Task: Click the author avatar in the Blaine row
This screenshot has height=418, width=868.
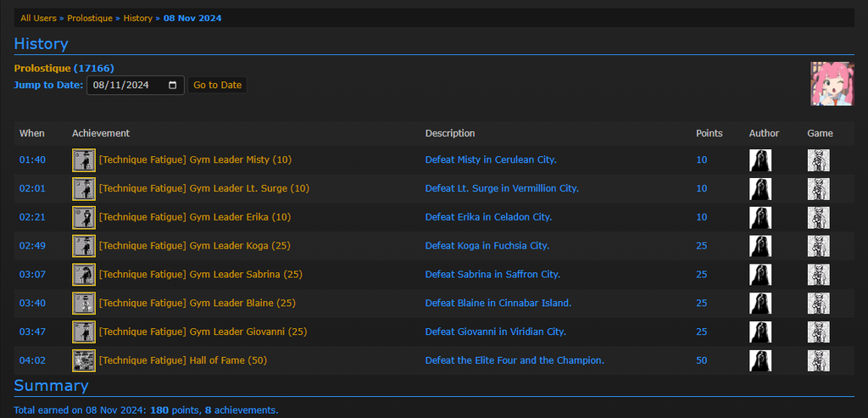Action: (x=760, y=304)
